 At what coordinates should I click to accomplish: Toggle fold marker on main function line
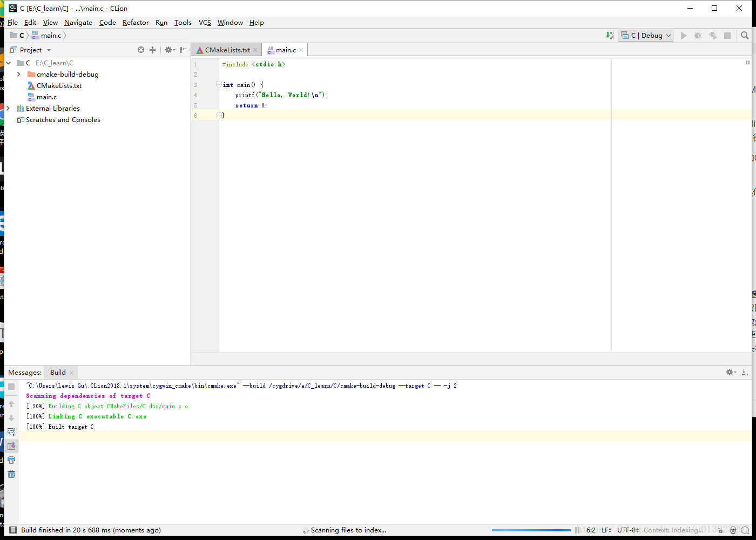click(219, 85)
